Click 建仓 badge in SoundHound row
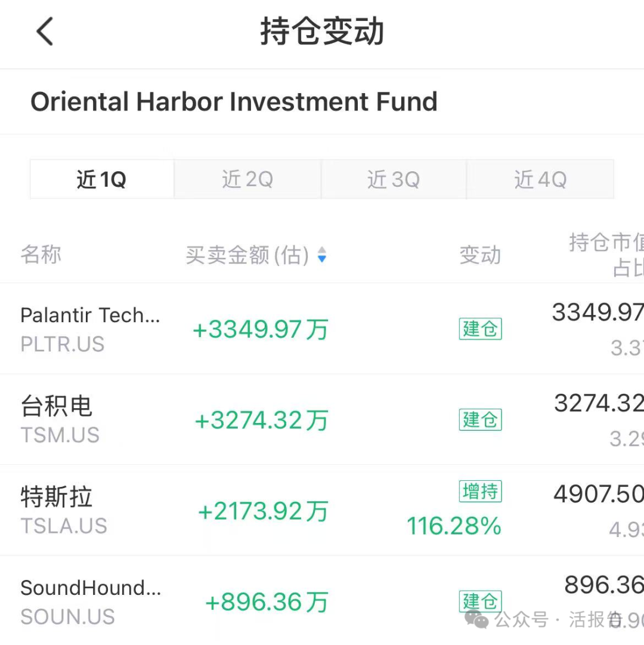 [x=481, y=601]
